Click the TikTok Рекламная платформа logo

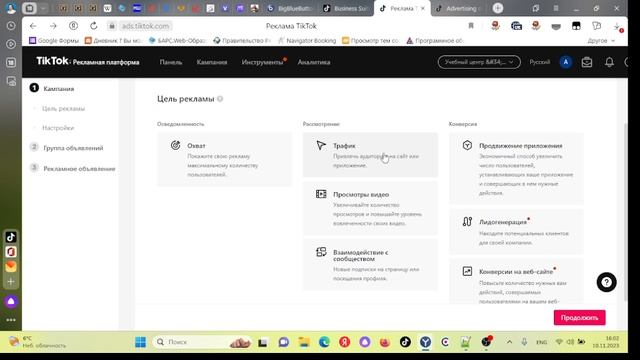point(88,62)
